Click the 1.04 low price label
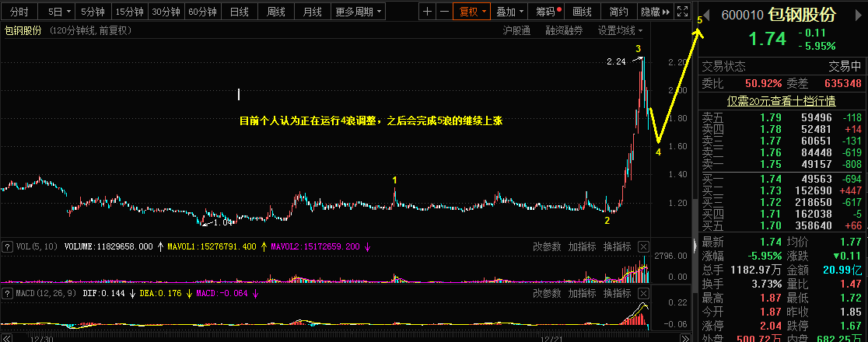This screenshot has height=342, width=868. (222, 222)
